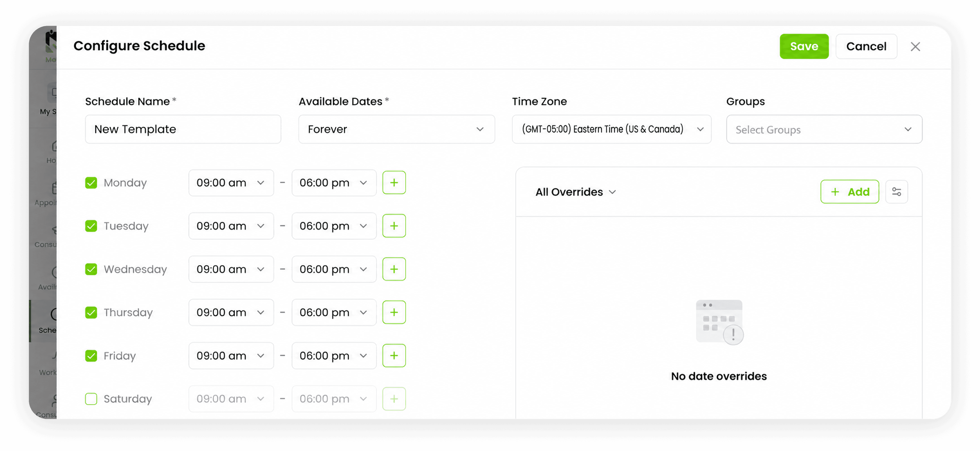Click the green Save button
The width and height of the screenshot is (980, 451).
coord(804,46)
